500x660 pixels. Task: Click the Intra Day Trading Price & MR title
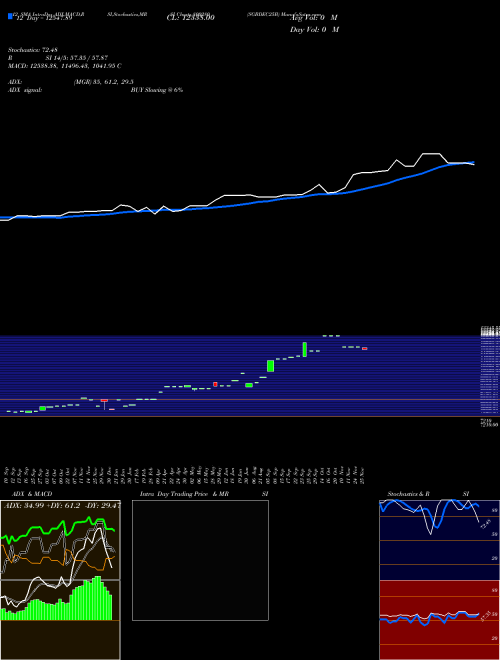coord(204,494)
